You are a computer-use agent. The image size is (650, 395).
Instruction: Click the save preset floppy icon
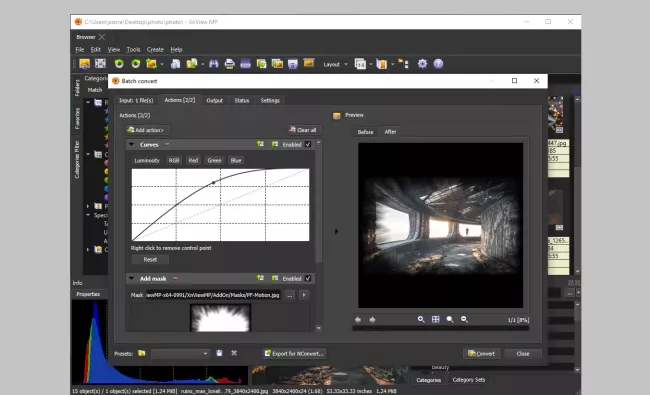(219, 353)
